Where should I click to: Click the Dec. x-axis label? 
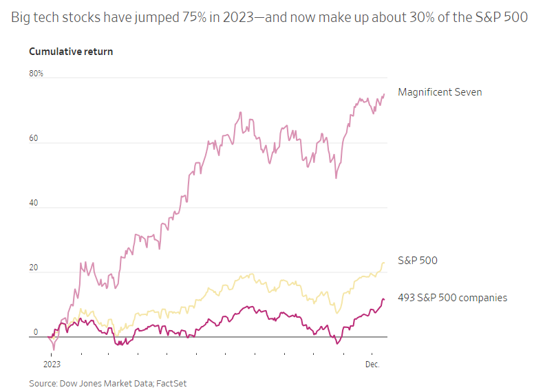pos(372,364)
